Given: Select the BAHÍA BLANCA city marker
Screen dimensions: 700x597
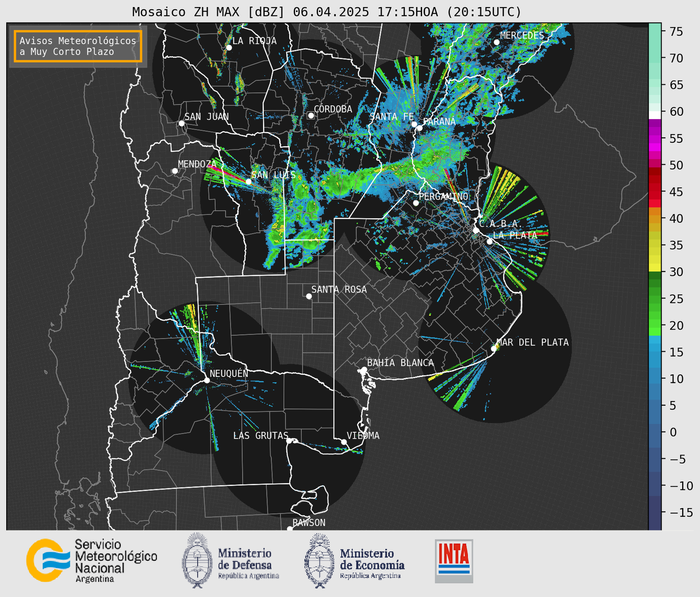Looking at the screenshot, I should (364, 369).
